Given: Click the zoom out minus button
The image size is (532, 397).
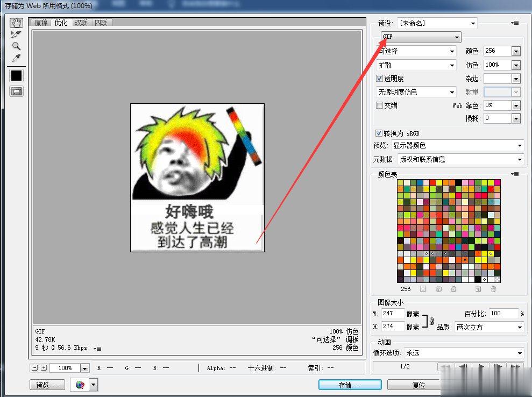Looking at the screenshot, I should [x=34, y=368].
